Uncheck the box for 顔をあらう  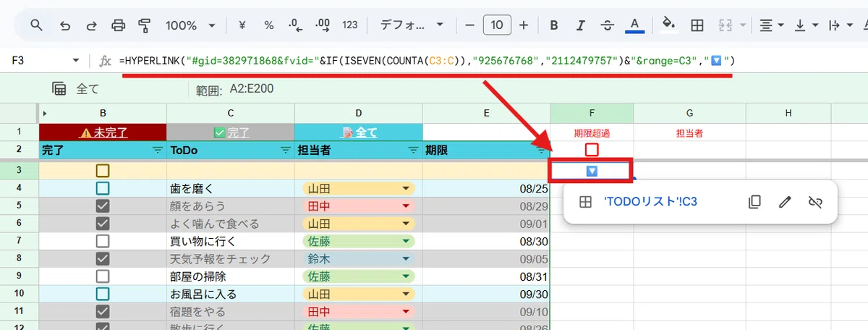(103, 206)
